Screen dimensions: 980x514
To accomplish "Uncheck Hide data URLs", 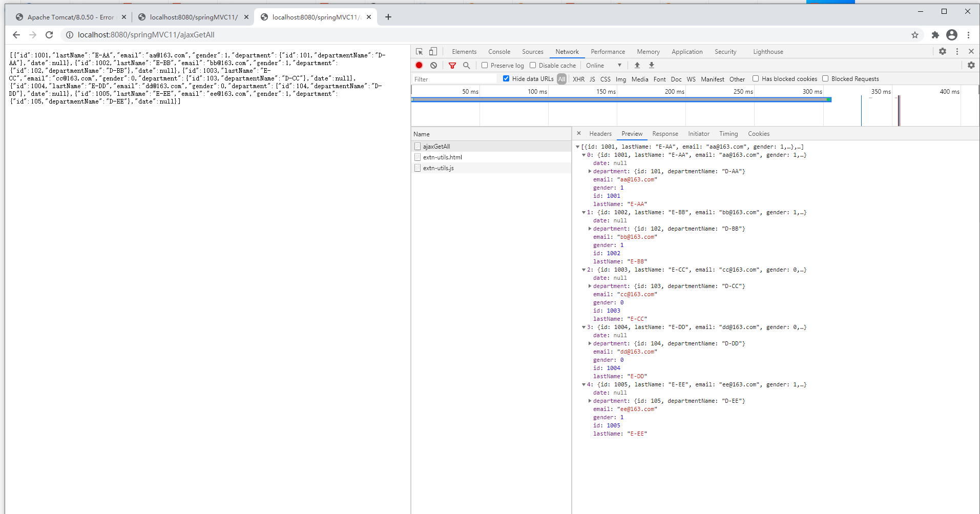I will [506, 78].
